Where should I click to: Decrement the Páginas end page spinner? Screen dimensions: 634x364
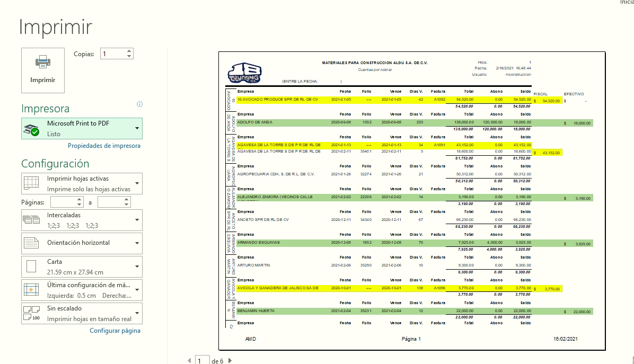coord(127,205)
